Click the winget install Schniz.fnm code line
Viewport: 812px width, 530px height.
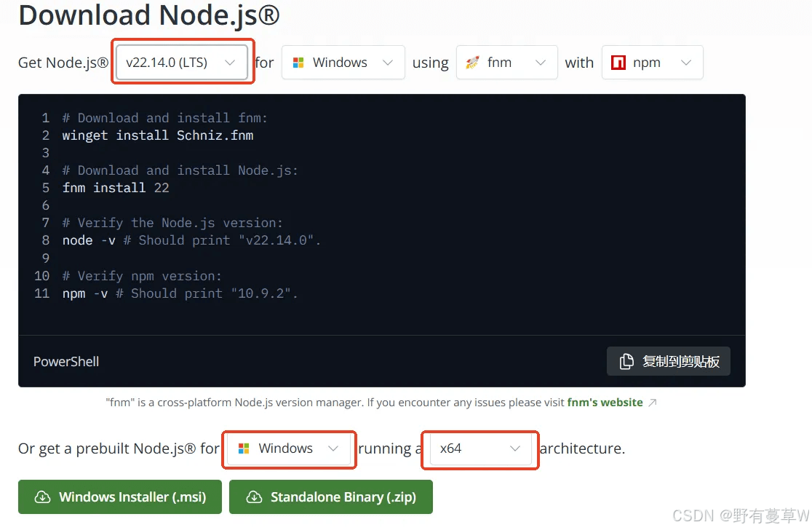coord(157,135)
